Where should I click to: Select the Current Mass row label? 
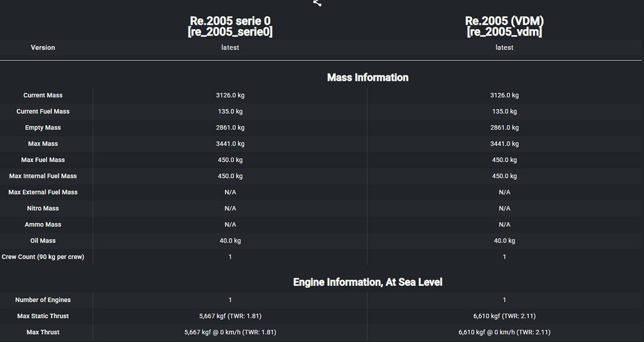pos(43,96)
